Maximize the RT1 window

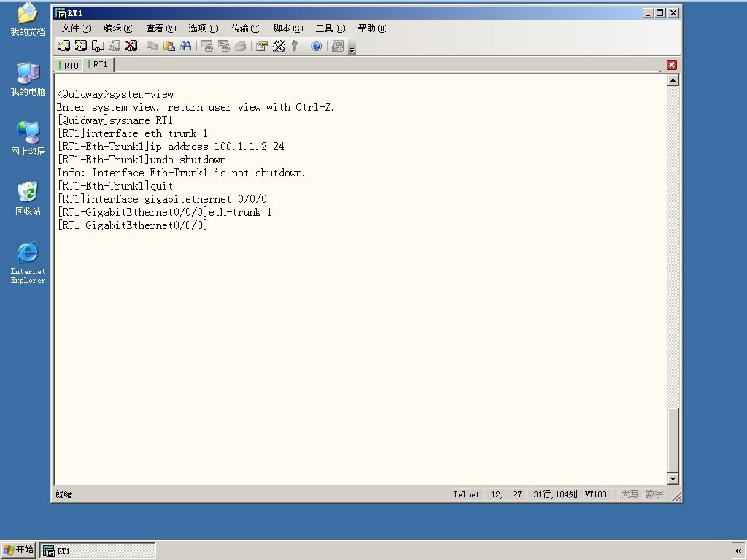click(660, 13)
